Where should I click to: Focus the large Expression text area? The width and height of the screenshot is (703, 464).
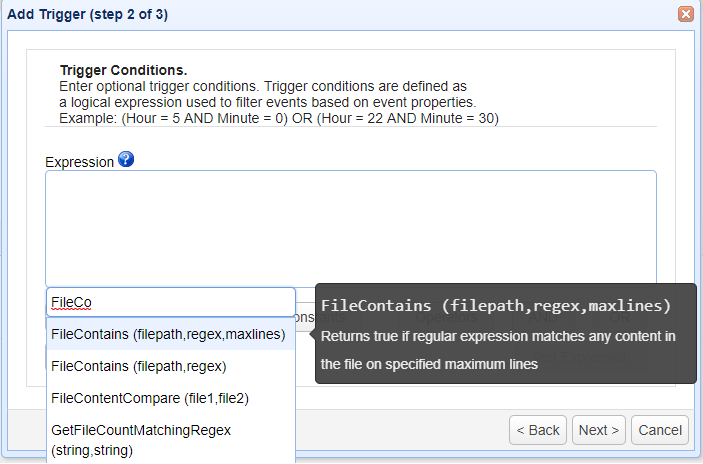350,227
